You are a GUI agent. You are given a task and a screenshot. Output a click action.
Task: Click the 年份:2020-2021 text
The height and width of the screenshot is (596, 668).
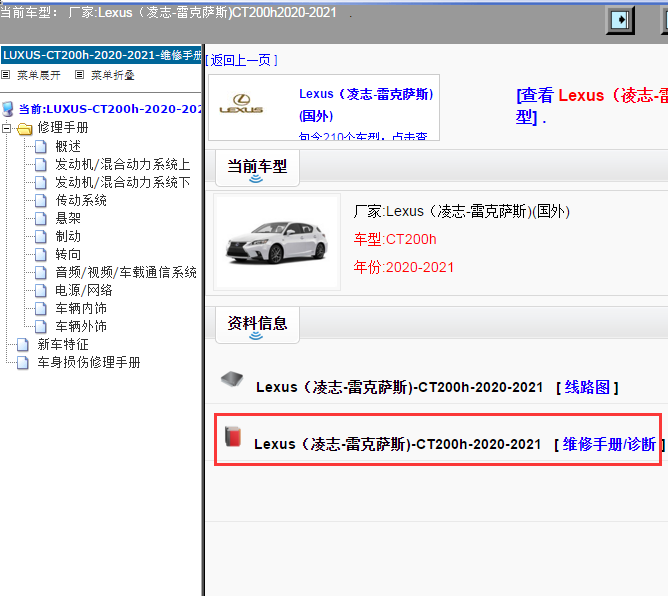[403, 268]
